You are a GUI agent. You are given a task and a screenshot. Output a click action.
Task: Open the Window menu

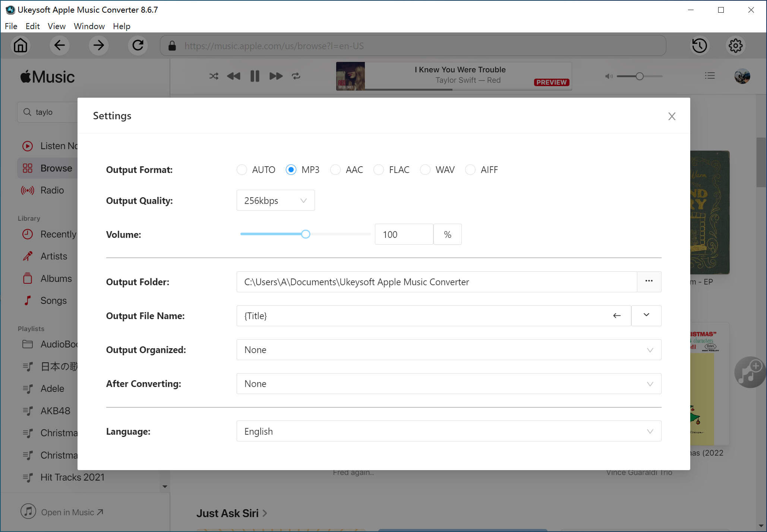point(89,26)
